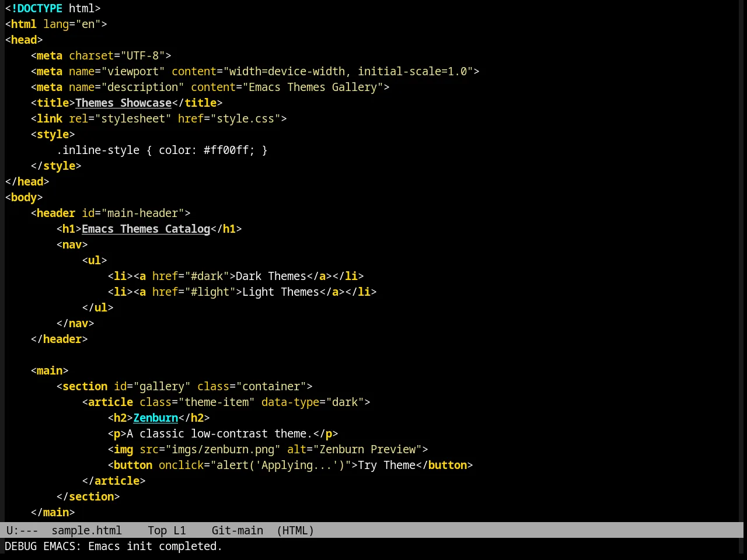Click the 'UTF-8' charset value
Screen dimensions: 747x560
143,55
